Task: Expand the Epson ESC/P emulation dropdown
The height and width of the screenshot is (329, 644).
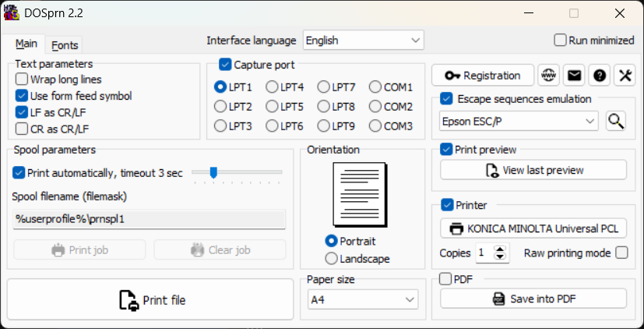Action: 519,121
